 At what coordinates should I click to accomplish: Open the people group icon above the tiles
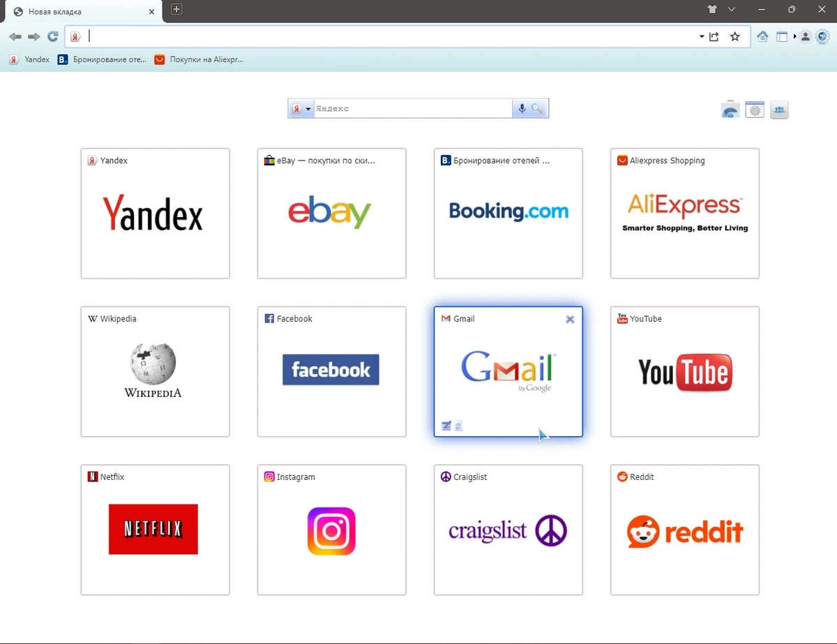pos(779,110)
